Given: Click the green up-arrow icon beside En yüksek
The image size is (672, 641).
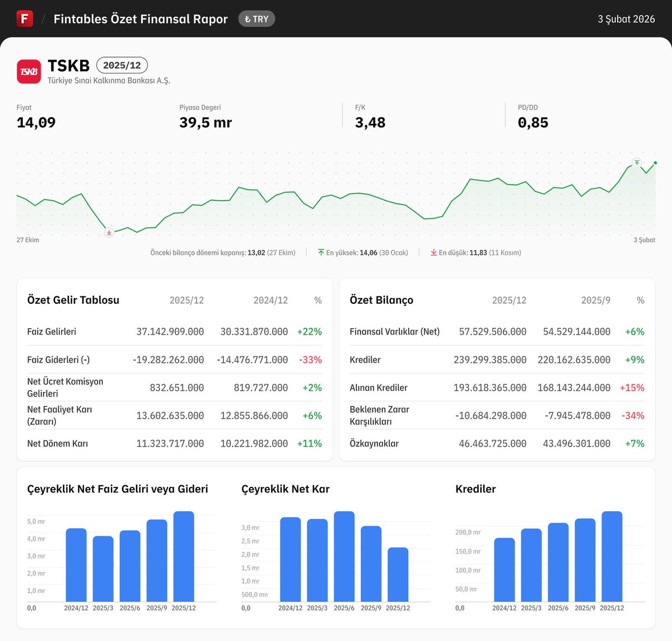Looking at the screenshot, I should tap(321, 253).
